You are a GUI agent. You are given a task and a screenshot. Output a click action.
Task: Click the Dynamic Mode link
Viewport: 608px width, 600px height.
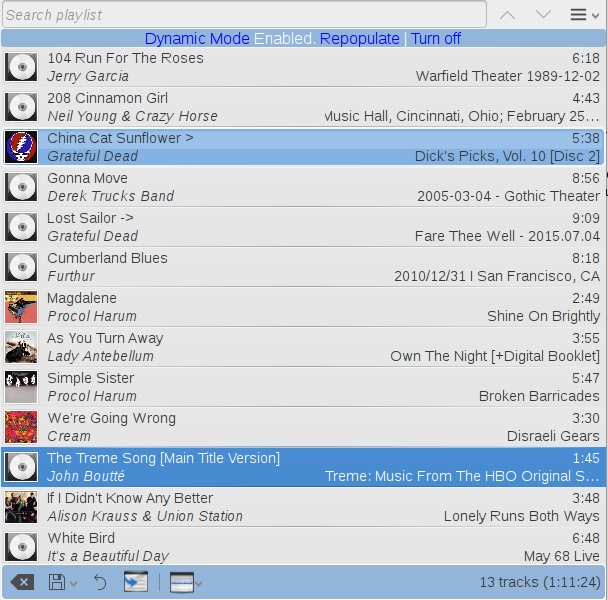197,39
